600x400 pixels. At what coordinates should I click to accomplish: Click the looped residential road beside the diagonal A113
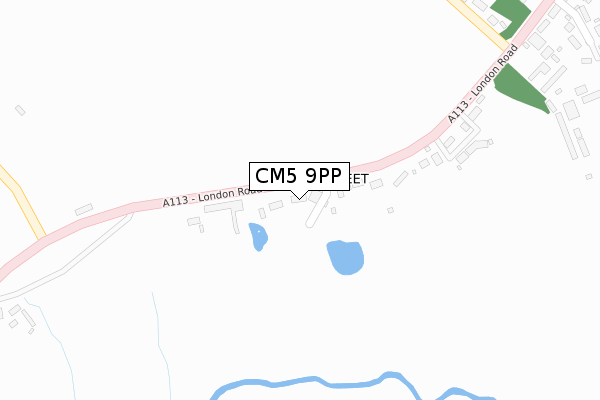coord(459,140)
